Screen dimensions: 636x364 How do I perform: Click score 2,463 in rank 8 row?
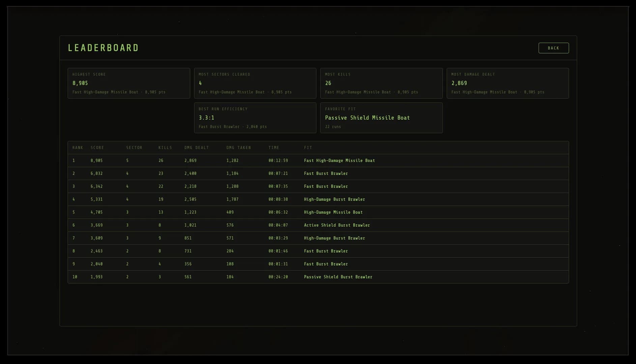tap(96, 251)
